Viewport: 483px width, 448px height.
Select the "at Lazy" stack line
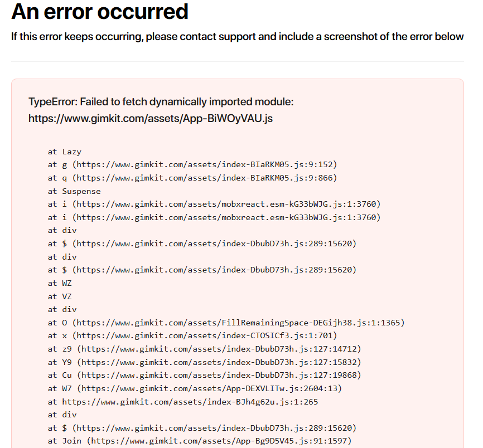tap(65, 152)
